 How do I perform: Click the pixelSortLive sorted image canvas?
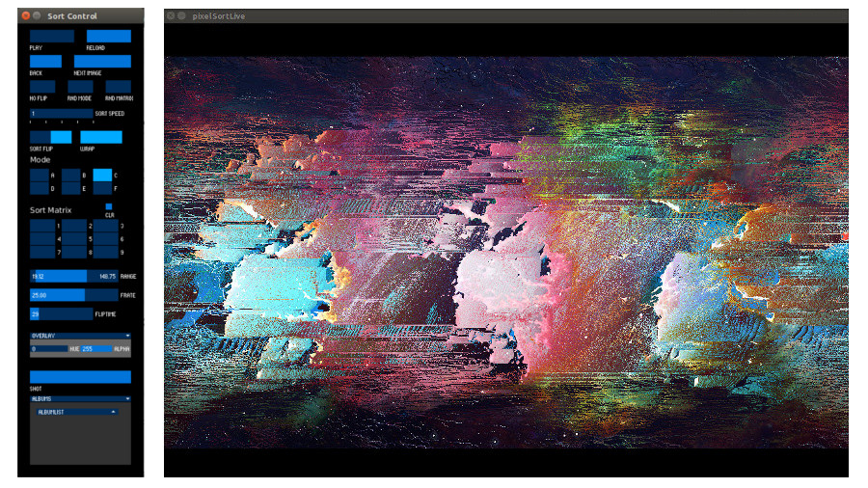coord(506,253)
